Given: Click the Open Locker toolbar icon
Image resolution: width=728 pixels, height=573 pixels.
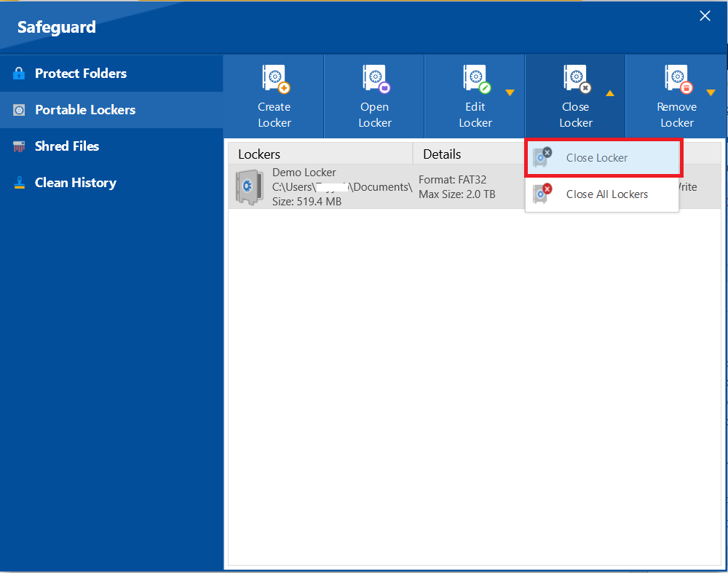Looking at the screenshot, I should pyautogui.click(x=376, y=79).
